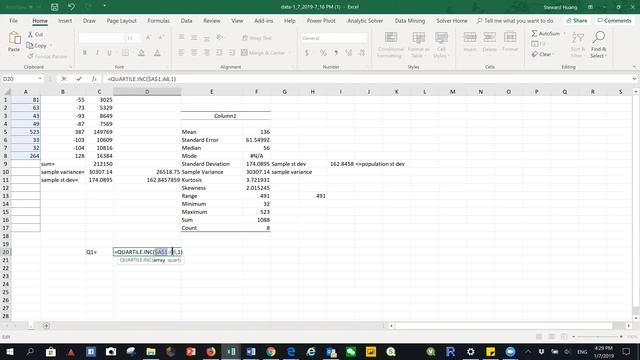Image resolution: width=640 pixels, height=360 pixels.
Task: Open the Comments button
Action: [614, 20]
